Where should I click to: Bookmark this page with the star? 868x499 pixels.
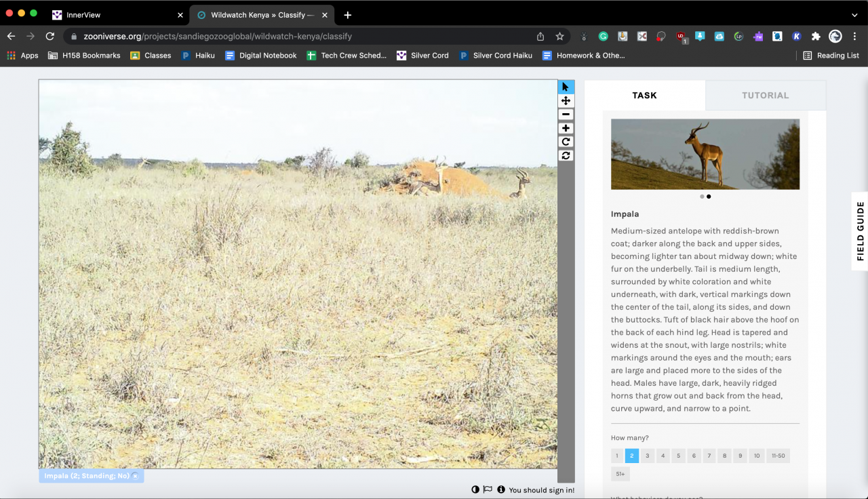tap(559, 36)
